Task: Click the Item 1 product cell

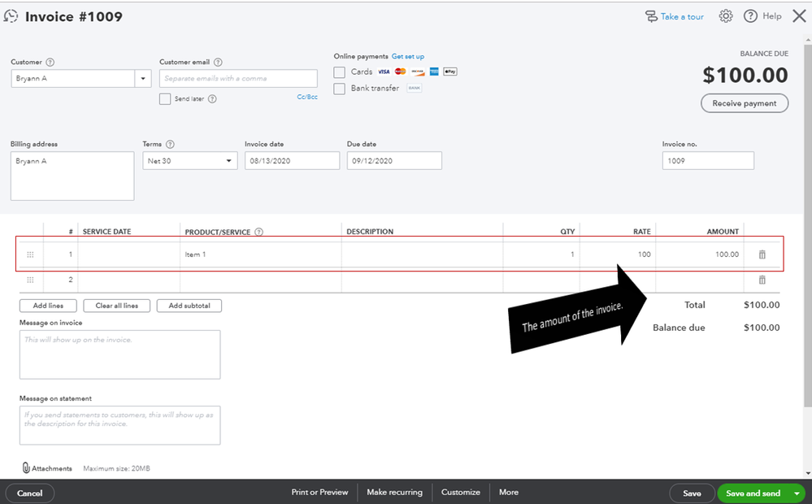Action: coord(260,254)
